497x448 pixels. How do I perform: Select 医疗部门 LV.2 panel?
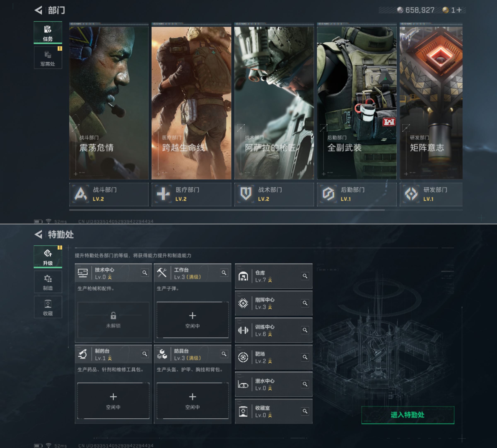(191, 194)
